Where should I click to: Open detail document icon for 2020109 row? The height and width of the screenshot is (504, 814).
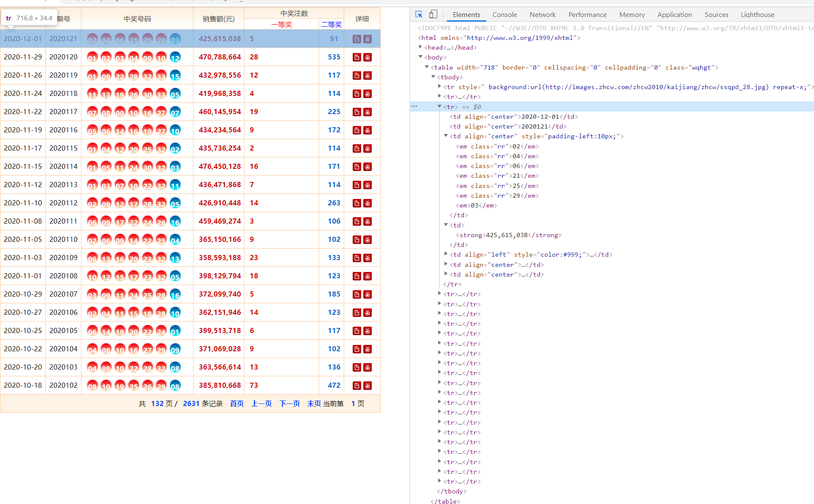[x=357, y=258]
